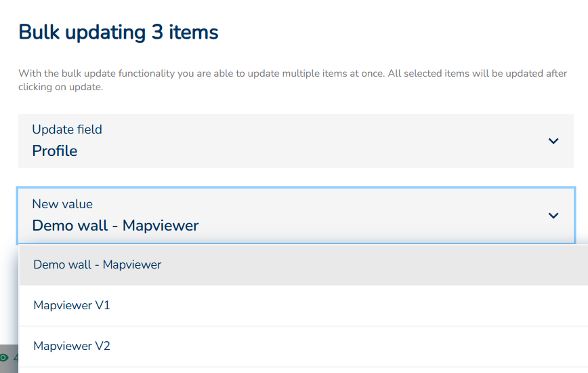Choose the Mapviewer V1 option
Viewport: 588px width, 373px height.
[72, 305]
